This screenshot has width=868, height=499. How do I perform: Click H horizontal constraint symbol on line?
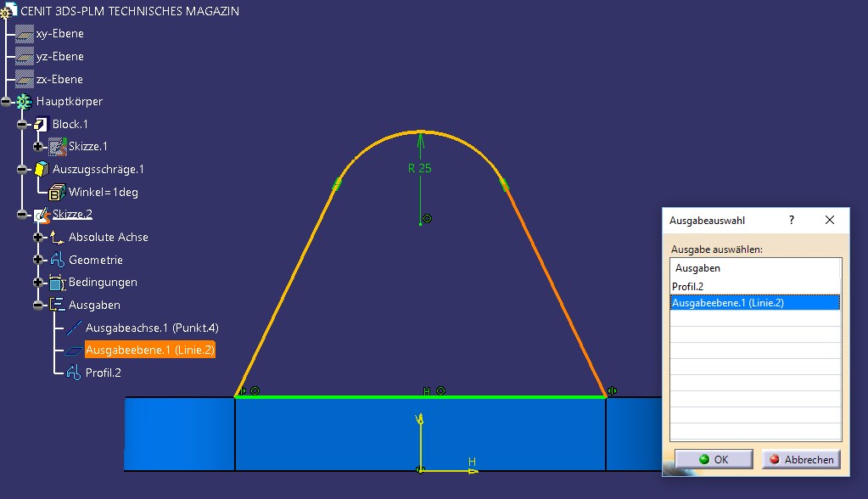tap(427, 391)
